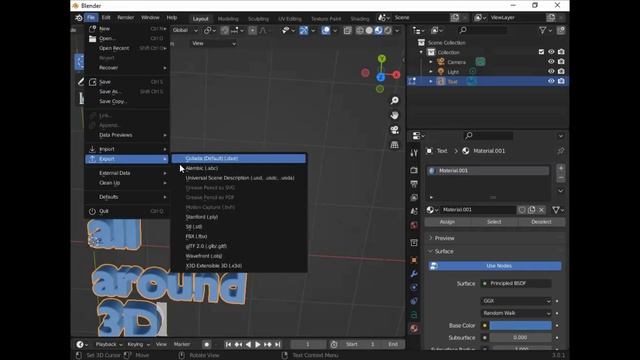Play the animation forward

click(x=258, y=344)
